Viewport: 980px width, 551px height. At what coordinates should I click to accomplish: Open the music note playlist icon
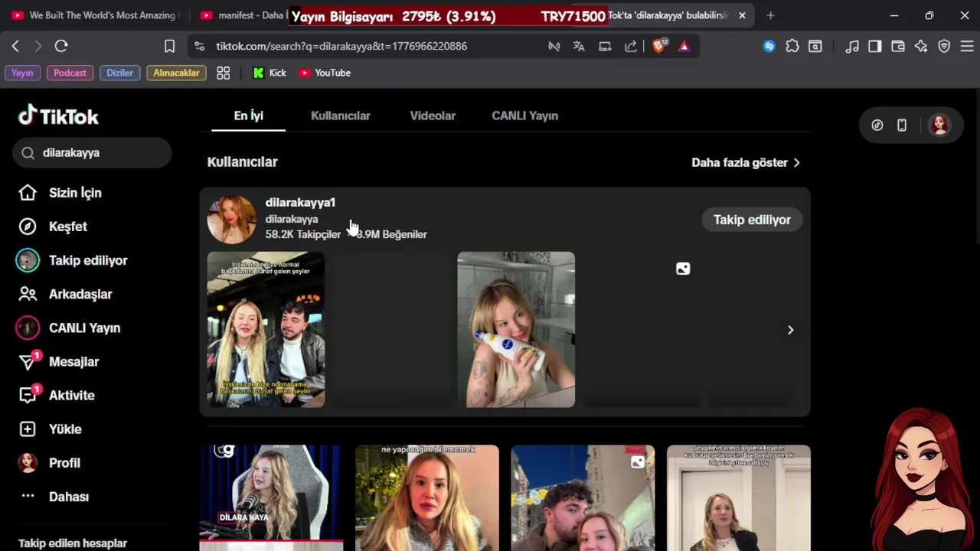coord(852,46)
